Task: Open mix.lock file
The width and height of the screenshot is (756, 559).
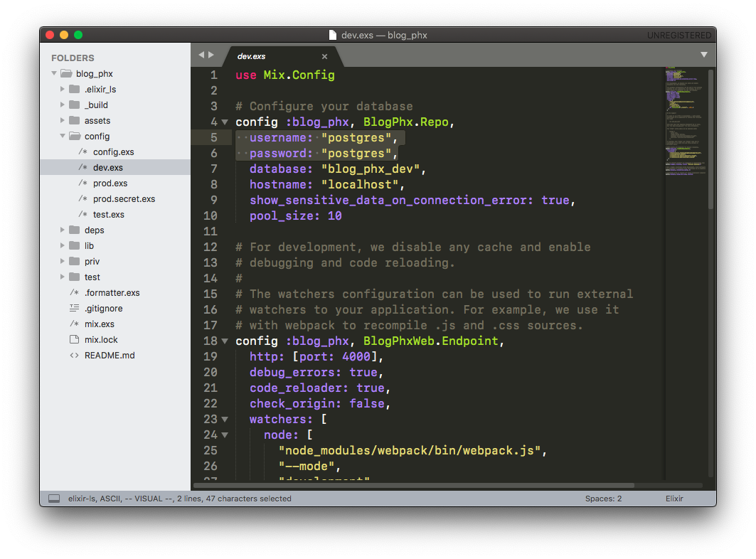Action: coord(101,339)
